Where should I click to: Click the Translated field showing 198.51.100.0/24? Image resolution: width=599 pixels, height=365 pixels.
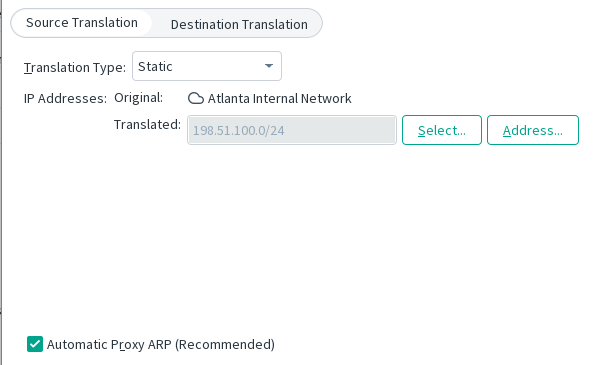pos(292,130)
